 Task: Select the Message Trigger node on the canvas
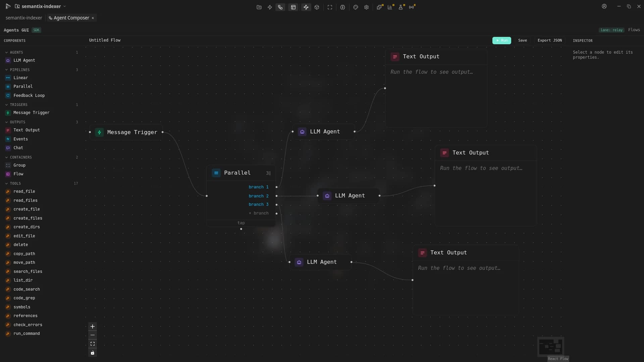[126, 132]
